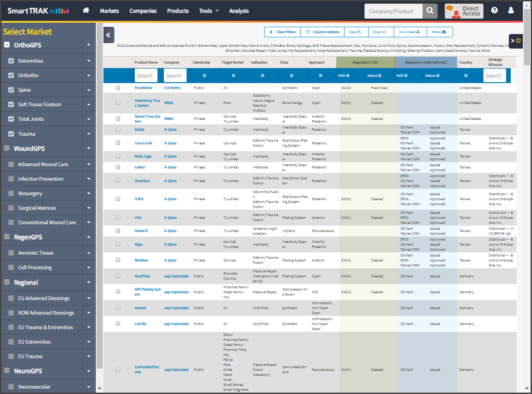This screenshot has height=394, width=532.
Task: Select the Vessel-X row checkbox
Action: [118, 231]
